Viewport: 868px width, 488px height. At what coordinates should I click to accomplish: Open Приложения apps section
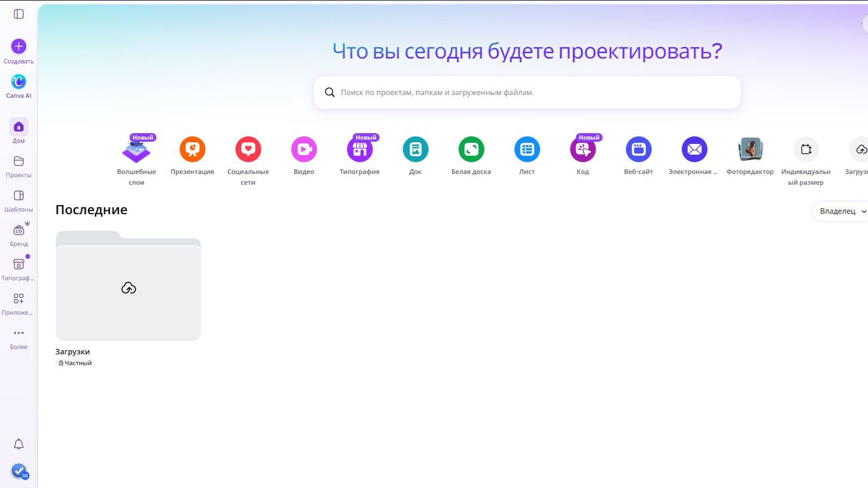click(x=19, y=298)
